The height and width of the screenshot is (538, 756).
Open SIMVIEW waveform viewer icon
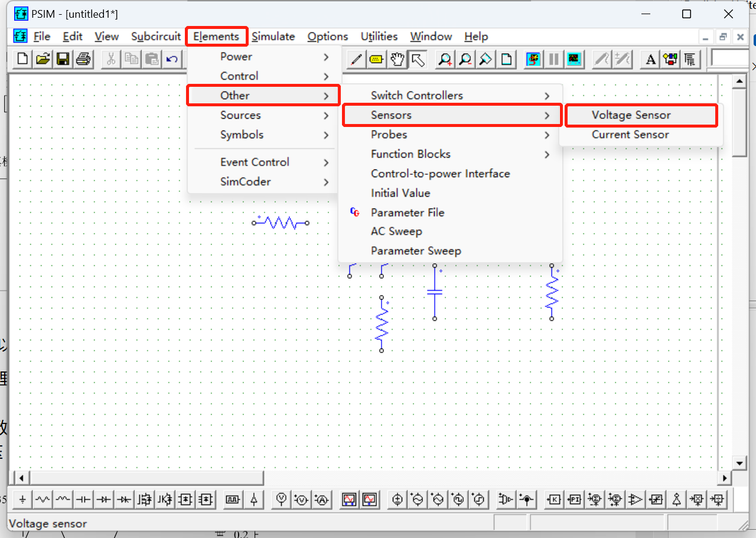574,59
